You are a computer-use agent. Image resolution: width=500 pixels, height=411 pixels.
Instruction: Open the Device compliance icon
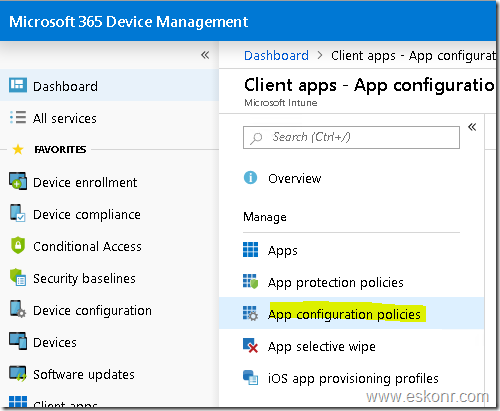17,213
